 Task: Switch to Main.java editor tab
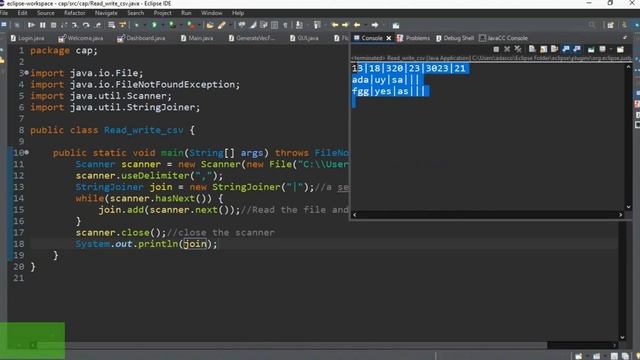197,38
